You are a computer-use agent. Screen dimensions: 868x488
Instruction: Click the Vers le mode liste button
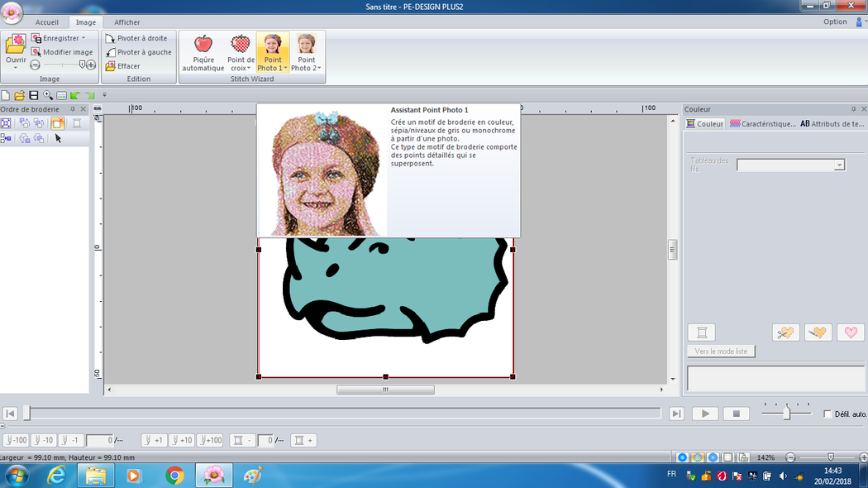pyautogui.click(x=721, y=352)
